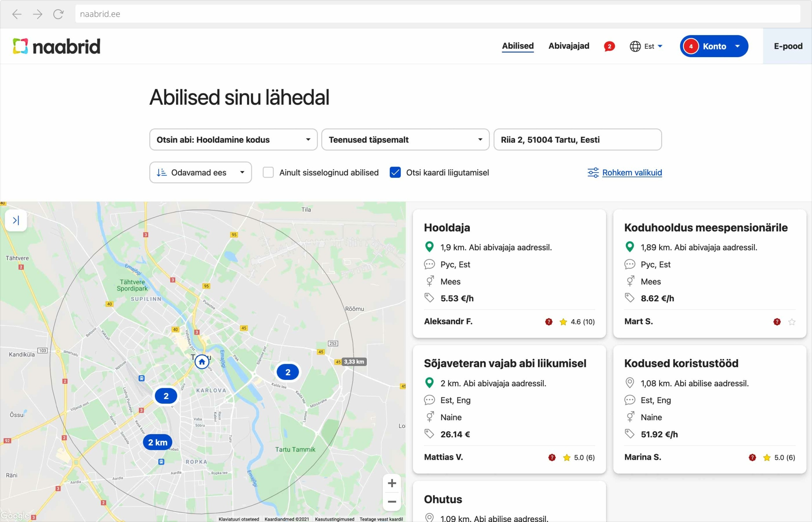Click the Rohkem valikuid link

coord(632,173)
